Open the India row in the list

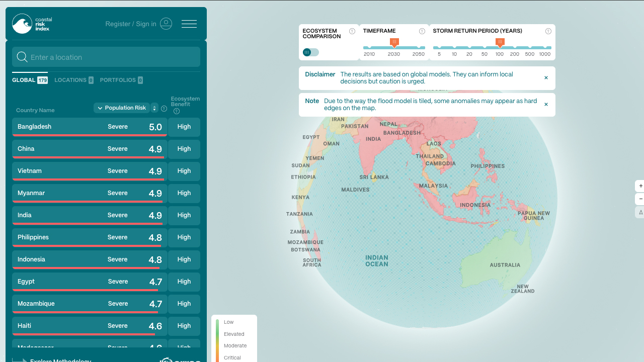[90, 215]
